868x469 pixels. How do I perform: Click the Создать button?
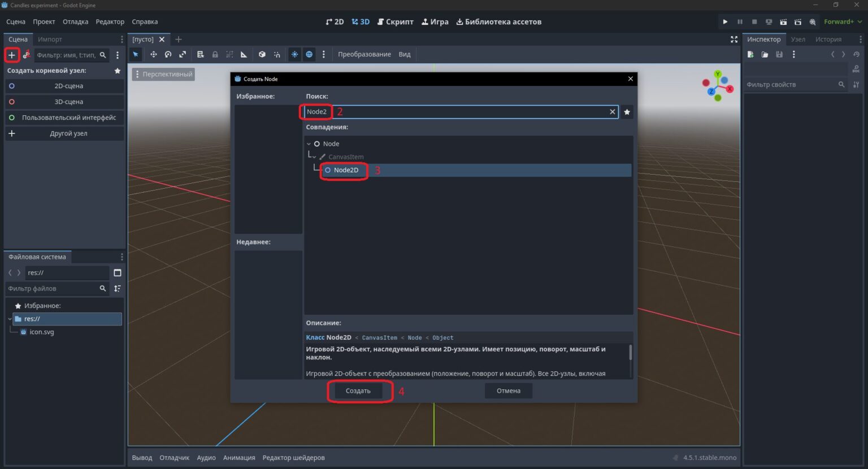[358, 390]
